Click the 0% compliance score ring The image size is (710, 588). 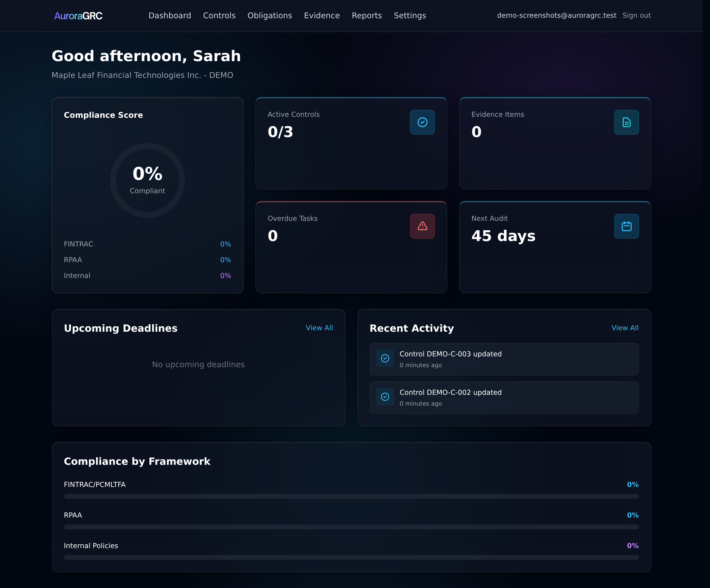click(x=147, y=180)
